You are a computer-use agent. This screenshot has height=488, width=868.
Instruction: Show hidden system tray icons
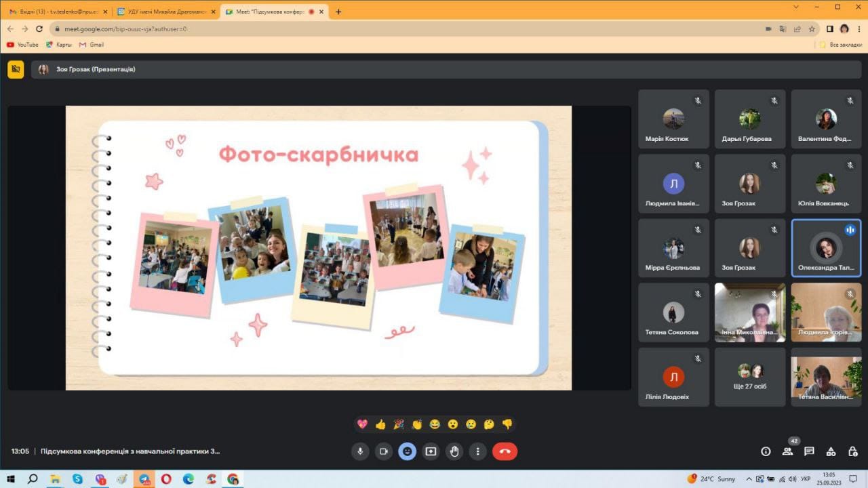click(x=749, y=479)
